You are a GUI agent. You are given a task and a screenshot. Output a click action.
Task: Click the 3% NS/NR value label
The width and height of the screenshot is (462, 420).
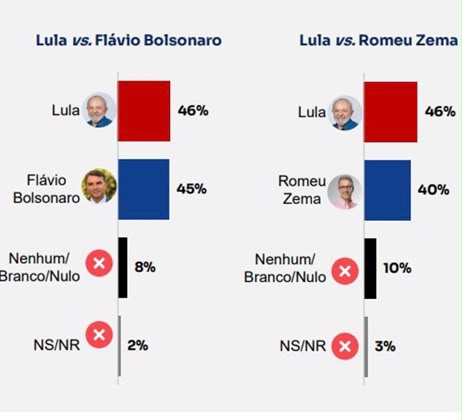[385, 346]
